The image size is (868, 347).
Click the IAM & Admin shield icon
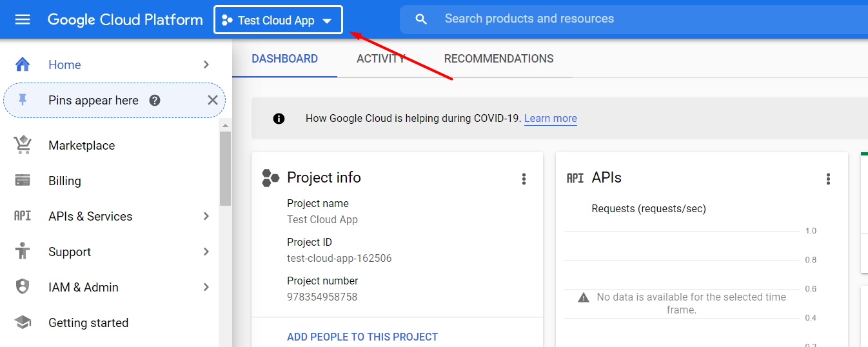coord(23,287)
